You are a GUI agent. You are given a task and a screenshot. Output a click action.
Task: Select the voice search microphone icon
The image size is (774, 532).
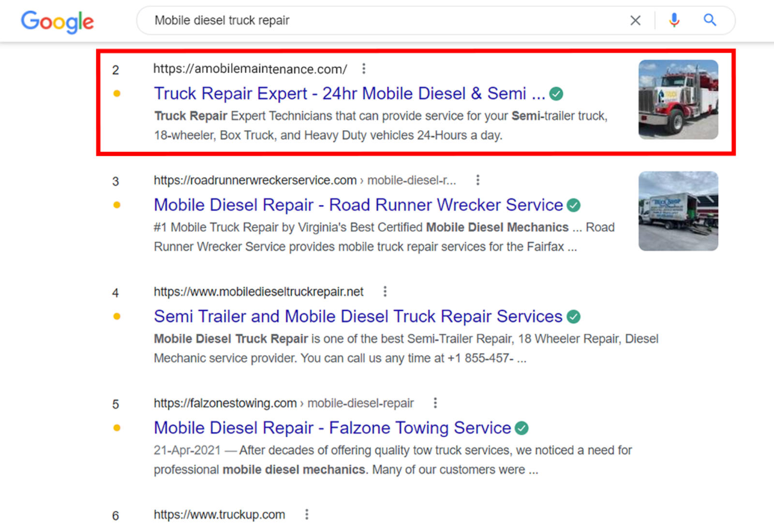[x=673, y=20]
